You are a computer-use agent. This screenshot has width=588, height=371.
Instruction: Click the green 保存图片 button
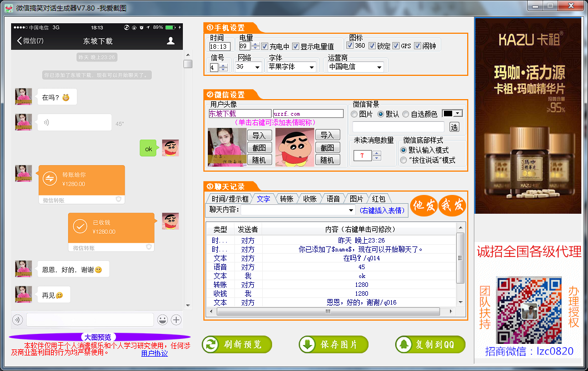pyautogui.click(x=334, y=344)
